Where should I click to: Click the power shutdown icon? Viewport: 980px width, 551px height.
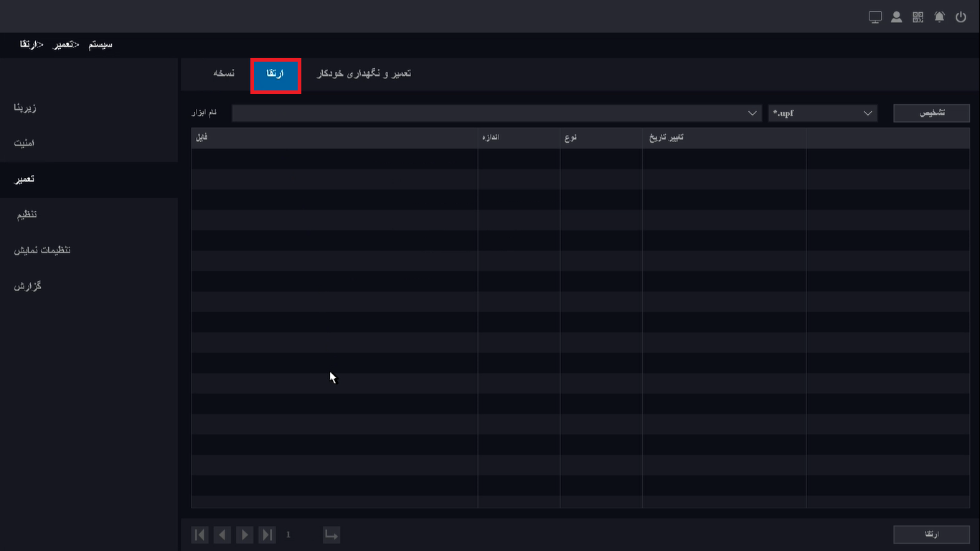[961, 17]
